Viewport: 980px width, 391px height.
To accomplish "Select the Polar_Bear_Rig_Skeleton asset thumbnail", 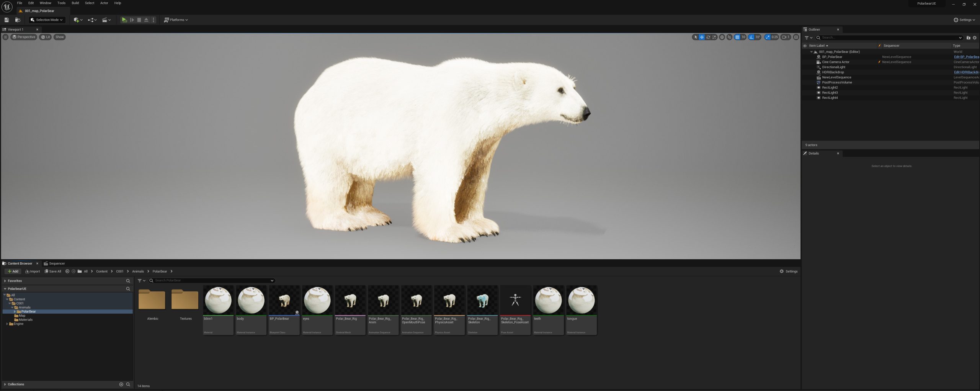I will [482, 310].
